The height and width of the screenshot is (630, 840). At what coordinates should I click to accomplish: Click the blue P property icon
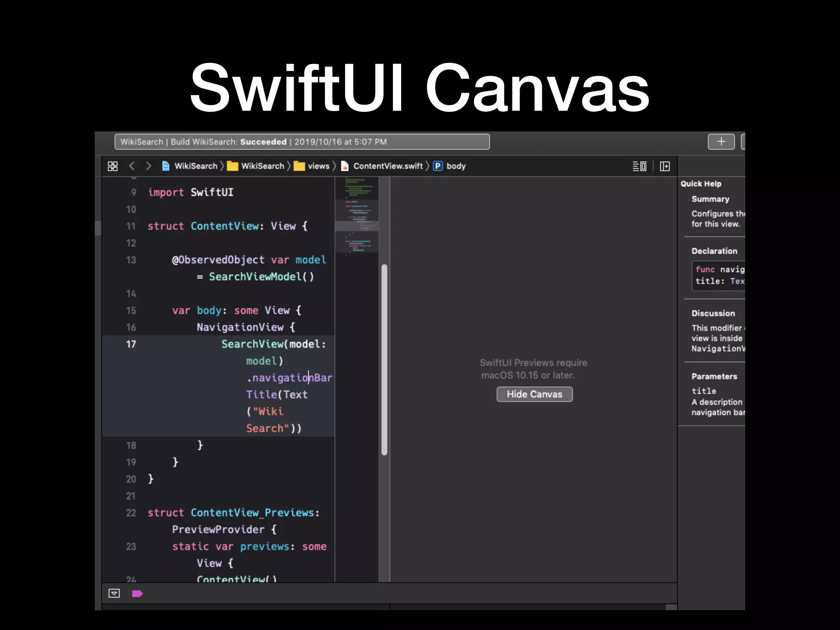438,166
